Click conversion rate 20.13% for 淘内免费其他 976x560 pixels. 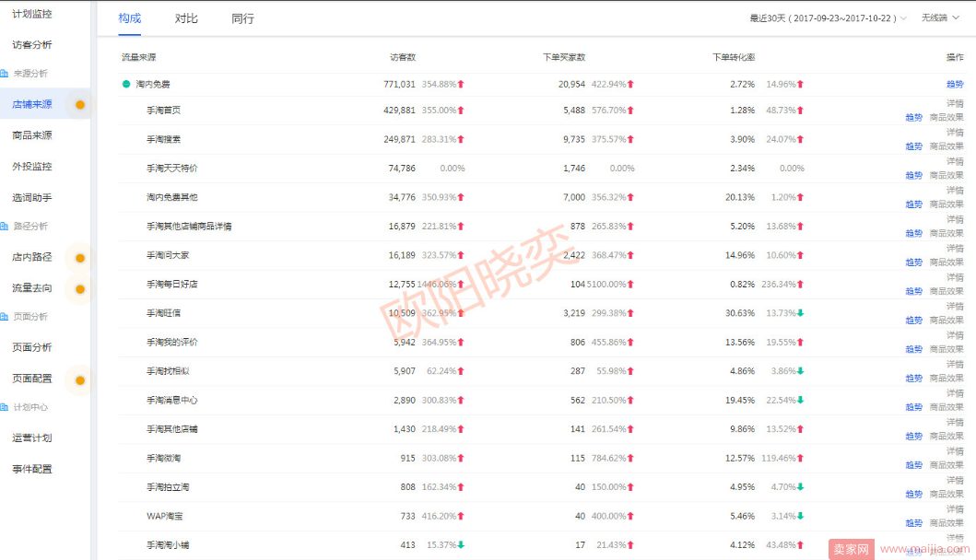click(740, 197)
